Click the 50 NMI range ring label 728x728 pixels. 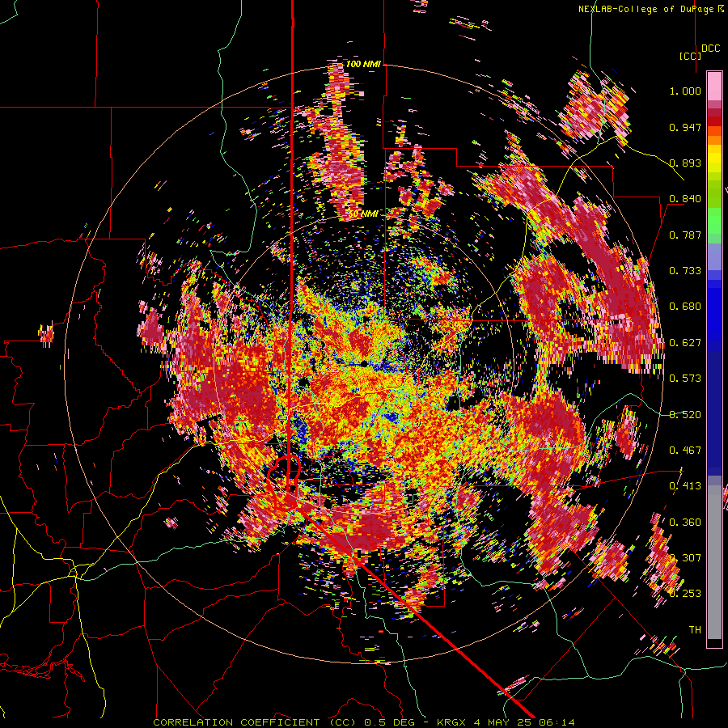pyautogui.click(x=363, y=214)
